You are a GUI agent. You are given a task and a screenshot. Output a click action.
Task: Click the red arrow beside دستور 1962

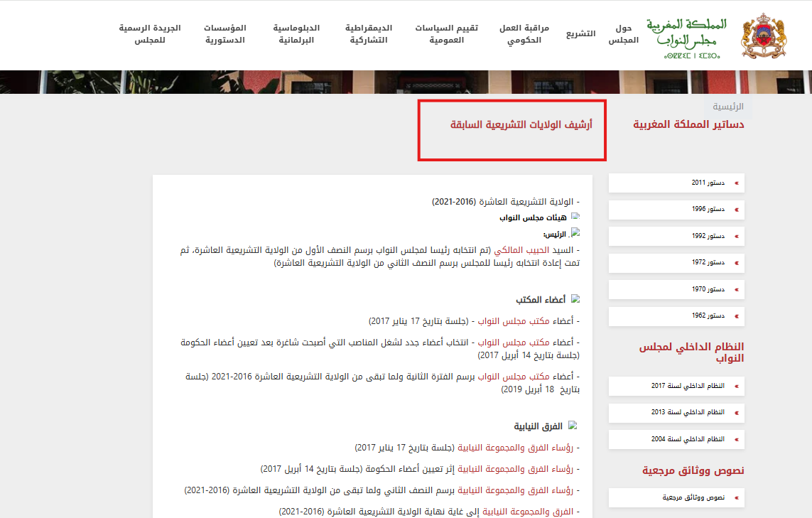[736, 316]
